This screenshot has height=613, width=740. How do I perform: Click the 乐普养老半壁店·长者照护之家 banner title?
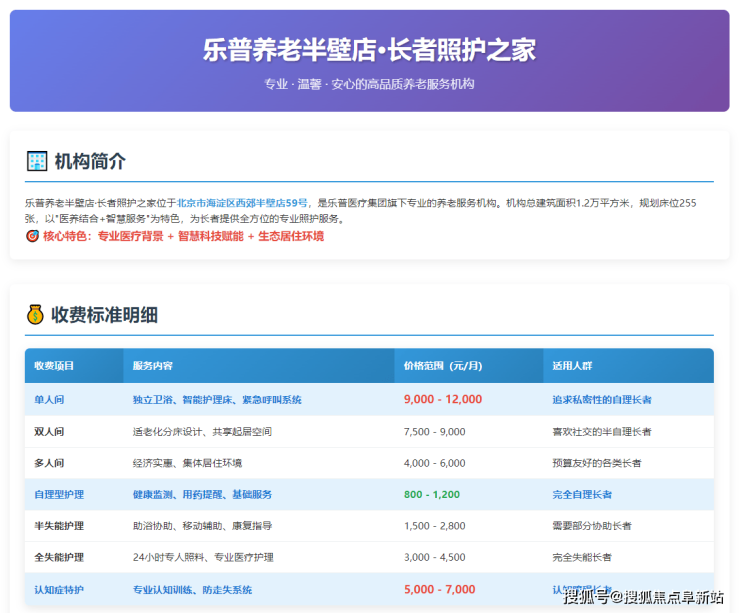[x=369, y=50]
